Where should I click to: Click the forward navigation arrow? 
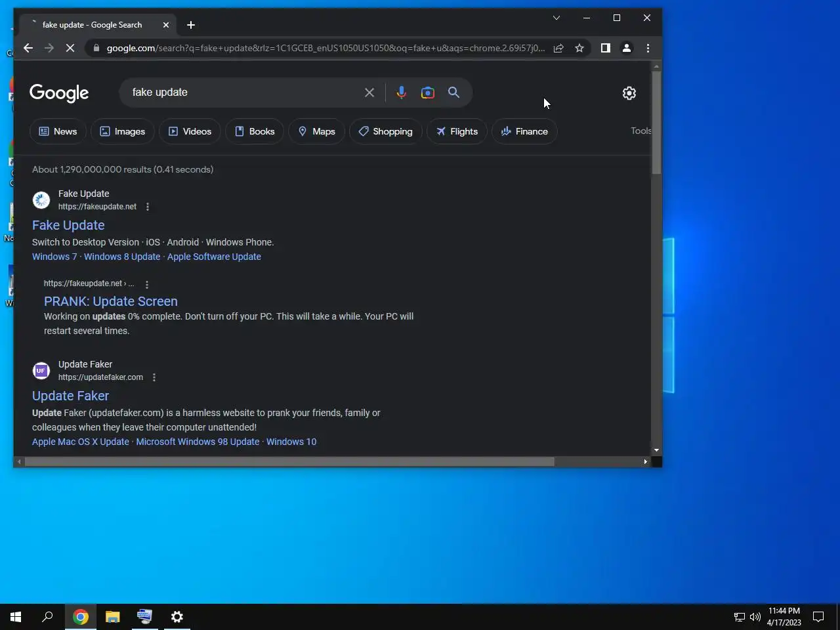pyautogui.click(x=49, y=48)
